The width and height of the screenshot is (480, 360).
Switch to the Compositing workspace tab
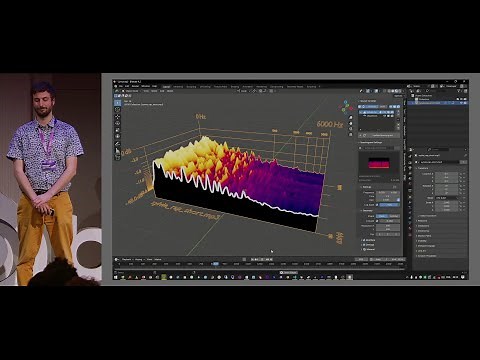277,87
